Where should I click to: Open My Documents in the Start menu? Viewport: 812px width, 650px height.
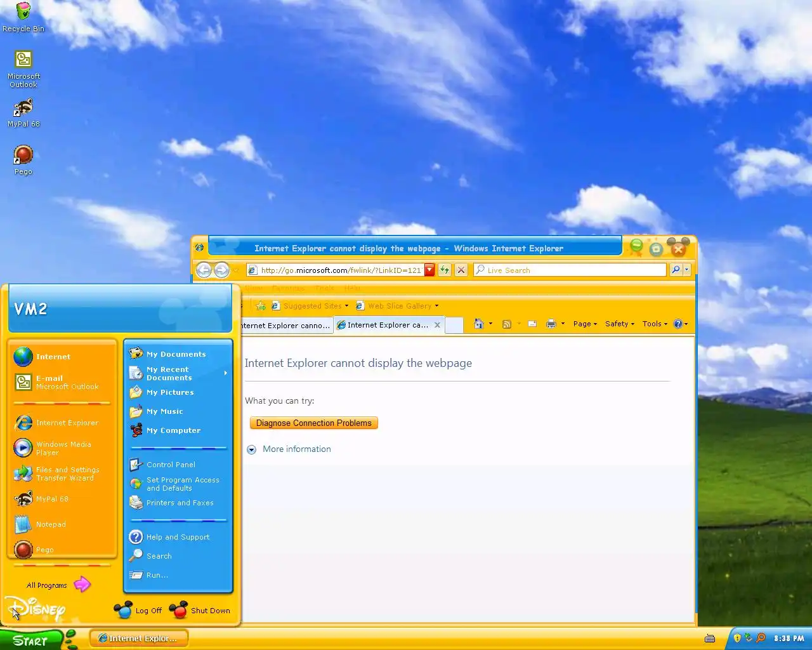click(178, 354)
